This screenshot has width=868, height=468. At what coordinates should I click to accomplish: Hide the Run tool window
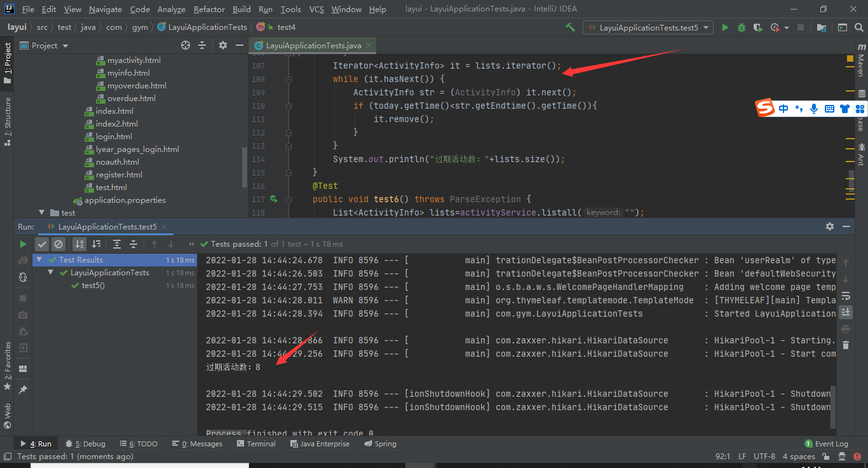tap(846, 226)
